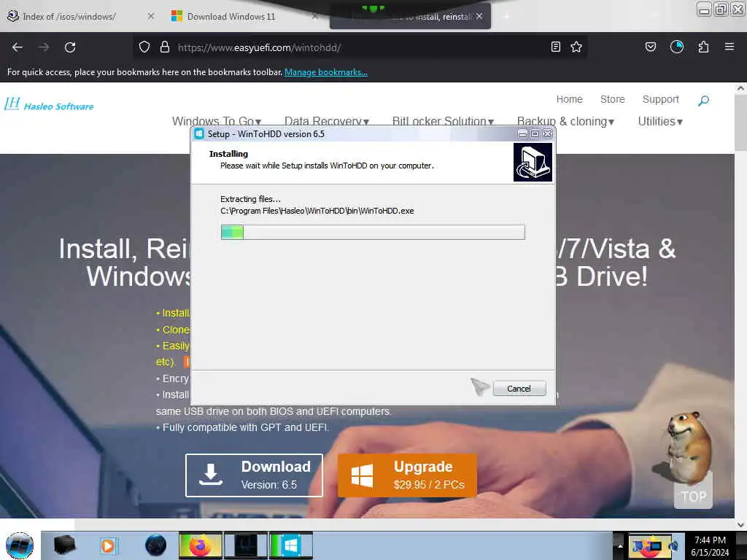
Task: View site security padlock info
Action: 165,47
